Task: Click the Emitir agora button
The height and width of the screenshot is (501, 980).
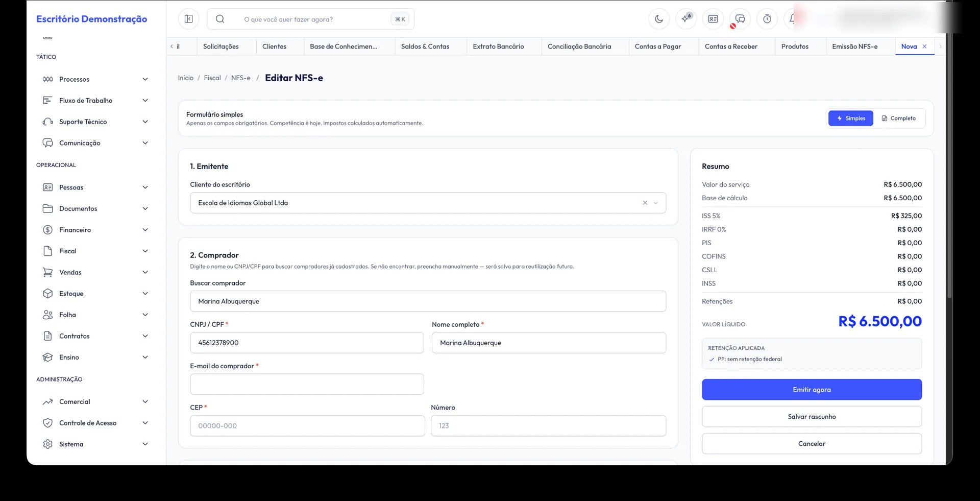Action: [x=812, y=390]
